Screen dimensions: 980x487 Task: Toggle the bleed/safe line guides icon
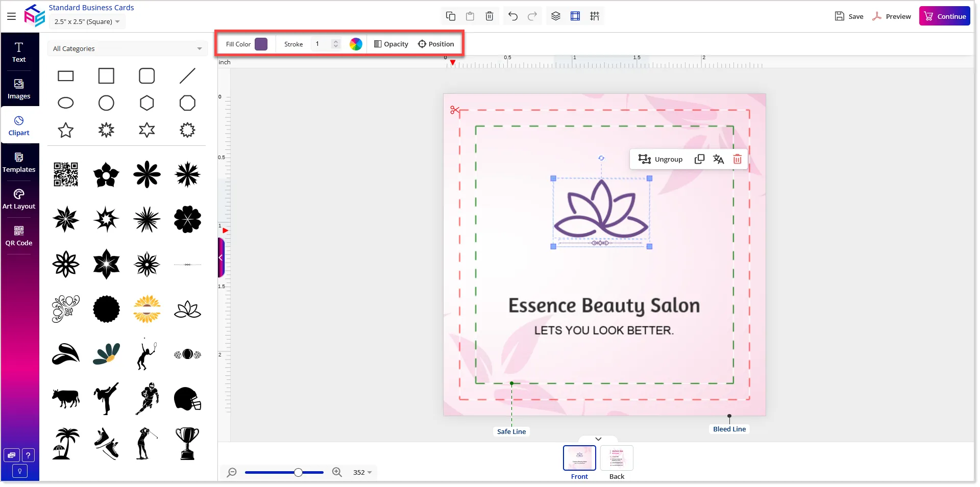click(575, 16)
